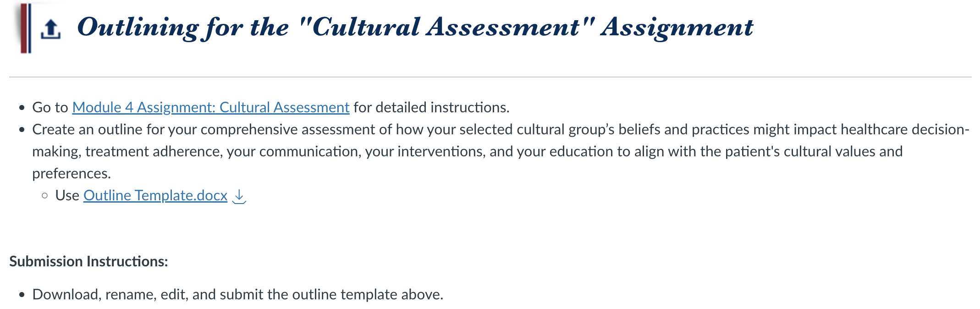Viewport: 980px width, 309px height.
Task: Click the red and navy vertical bar
Action: tap(26, 28)
